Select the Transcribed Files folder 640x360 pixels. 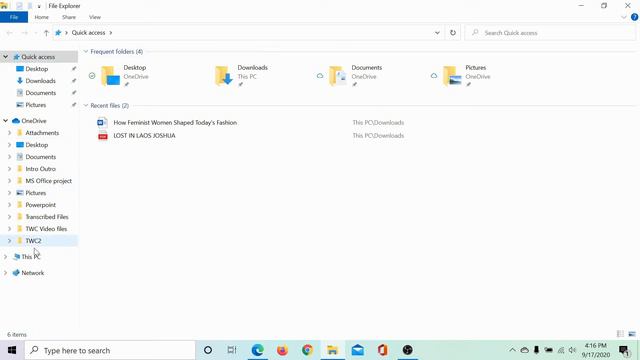[47, 217]
